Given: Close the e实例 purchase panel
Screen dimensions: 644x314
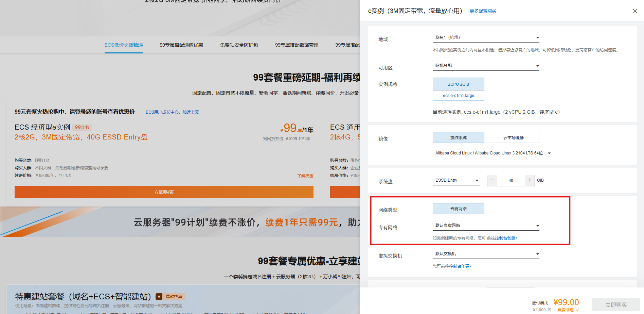Looking at the screenshot, I should pyautogui.click(x=635, y=11).
